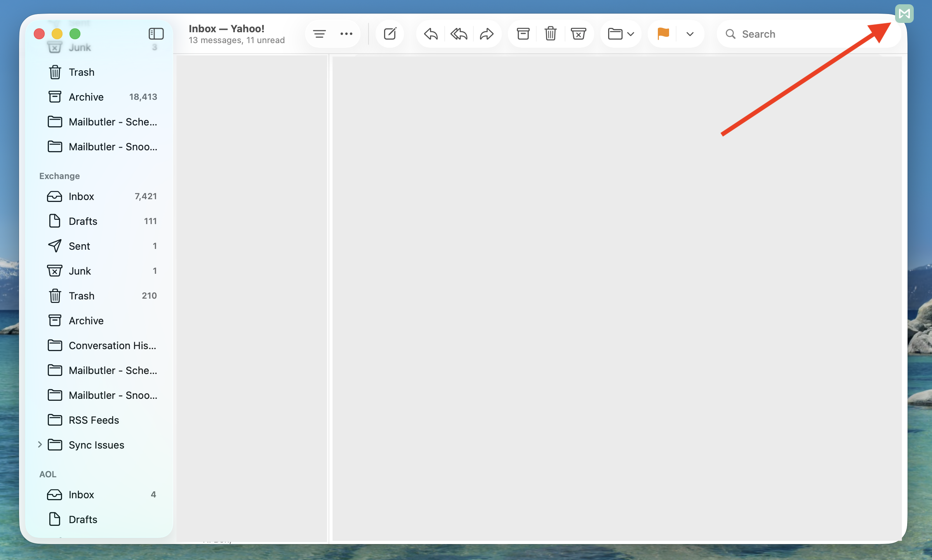Open Exchange Sent mailbox
The image size is (932, 560).
(99, 246)
